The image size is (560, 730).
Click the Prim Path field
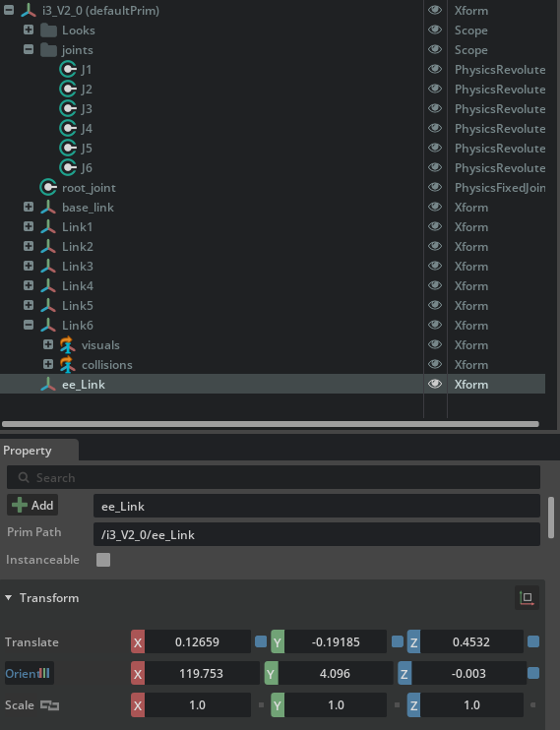click(x=317, y=534)
